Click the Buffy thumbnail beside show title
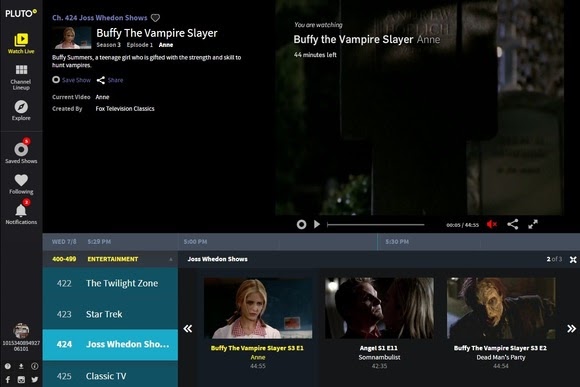This screenshot has height=387, width=580. click(x=72, y=38)
